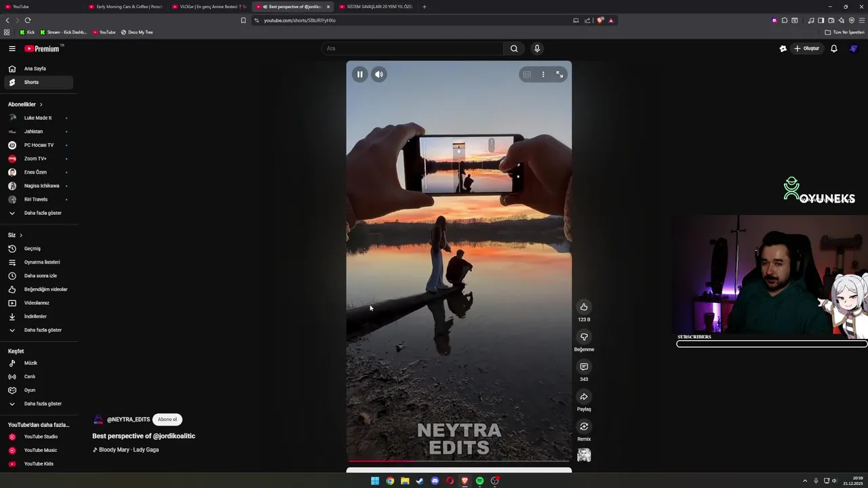This screenshot has height=488, width=868.
Task: Open the Tüm Yer İşaretleri folder
Action: pos(845,33)
